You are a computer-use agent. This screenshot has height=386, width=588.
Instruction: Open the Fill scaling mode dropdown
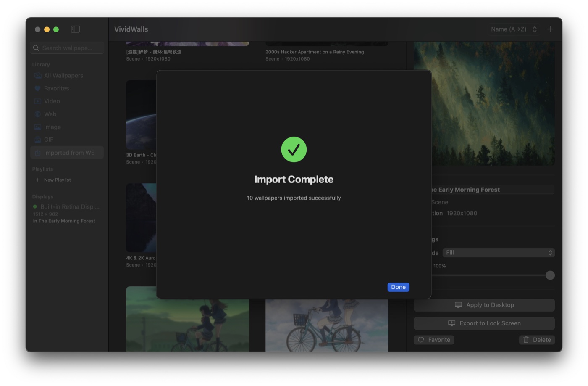pos(499,253)
